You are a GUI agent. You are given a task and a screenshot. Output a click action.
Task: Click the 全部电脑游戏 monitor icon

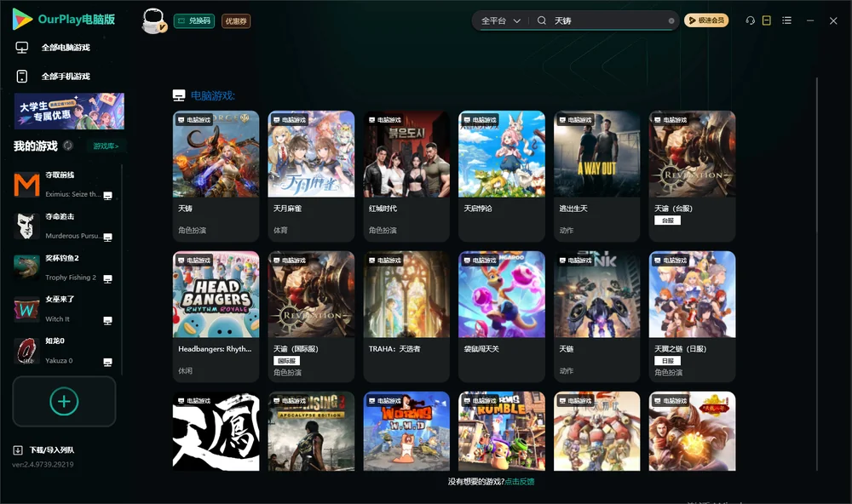pos(22,48)
